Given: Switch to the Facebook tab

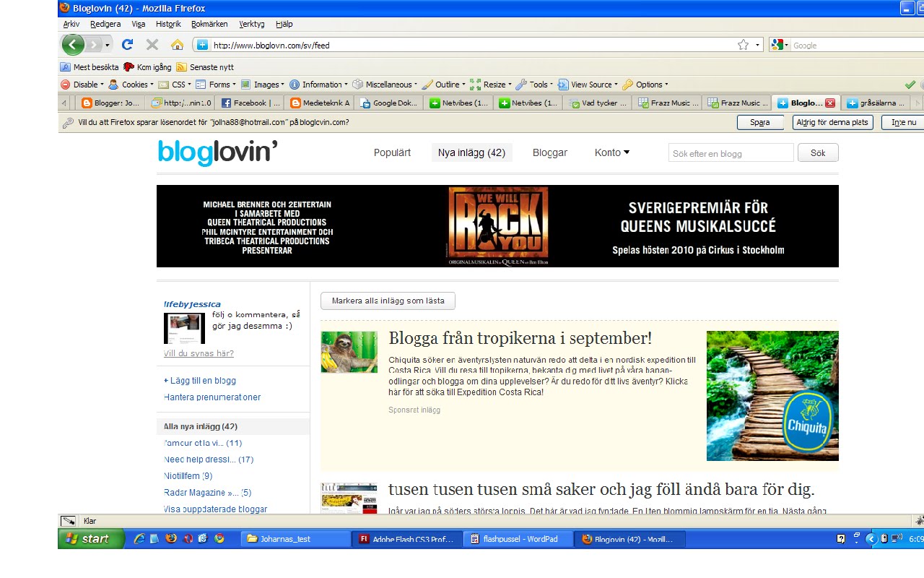Looking at the screenshot, I should point(250,103).
